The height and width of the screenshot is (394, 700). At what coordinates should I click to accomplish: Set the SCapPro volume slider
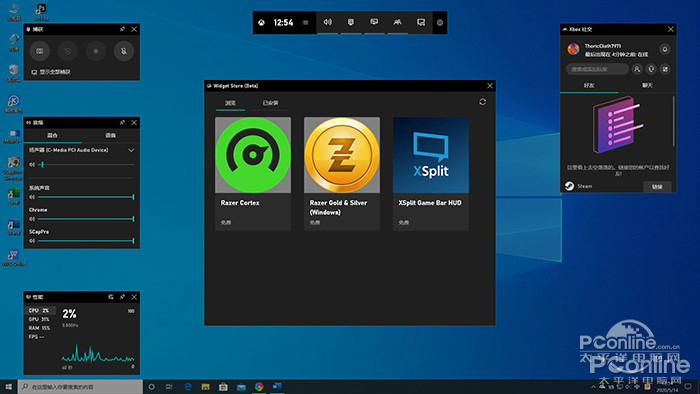tap(87, 241)
